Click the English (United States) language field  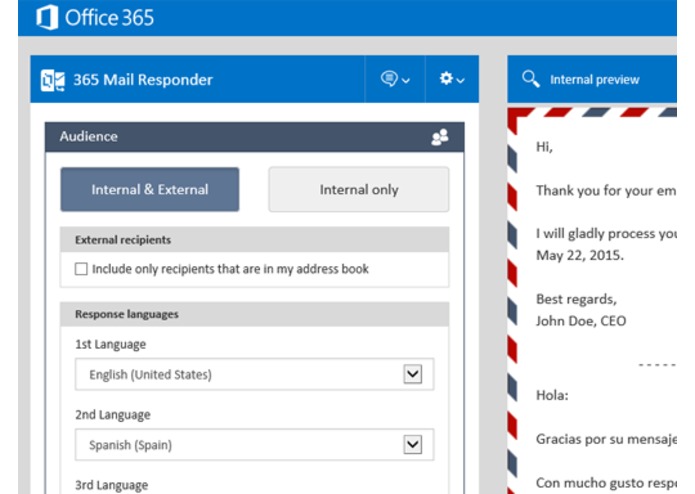click(x=254, y=374)
